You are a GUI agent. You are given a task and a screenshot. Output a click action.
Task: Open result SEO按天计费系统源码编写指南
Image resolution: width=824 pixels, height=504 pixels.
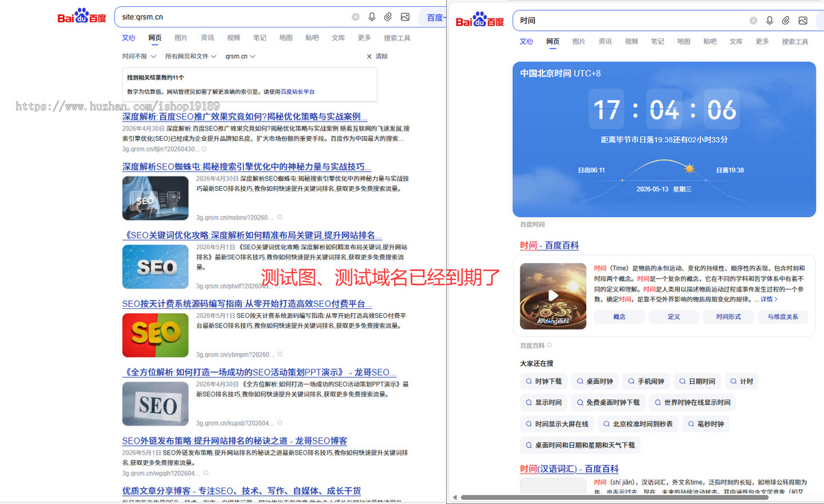(x=247, y=303)
